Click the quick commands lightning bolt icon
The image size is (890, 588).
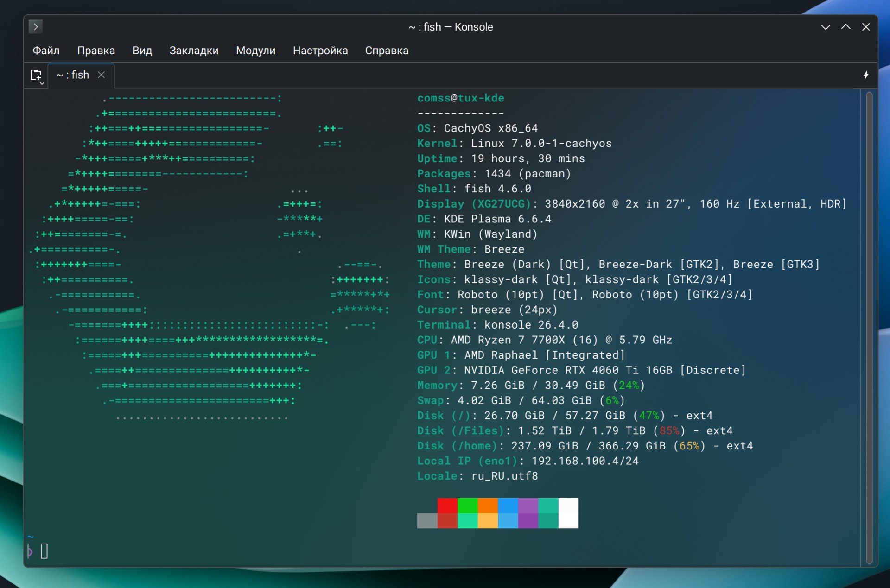865,75
